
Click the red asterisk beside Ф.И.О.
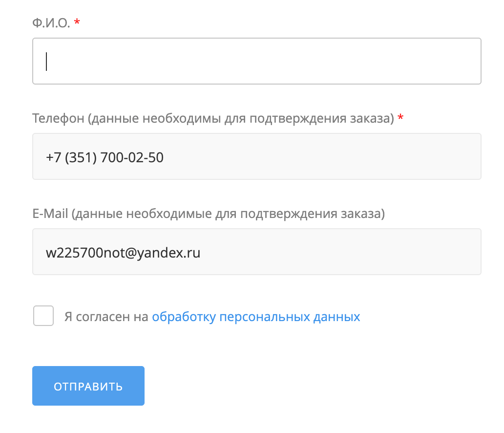coord(77,22)
